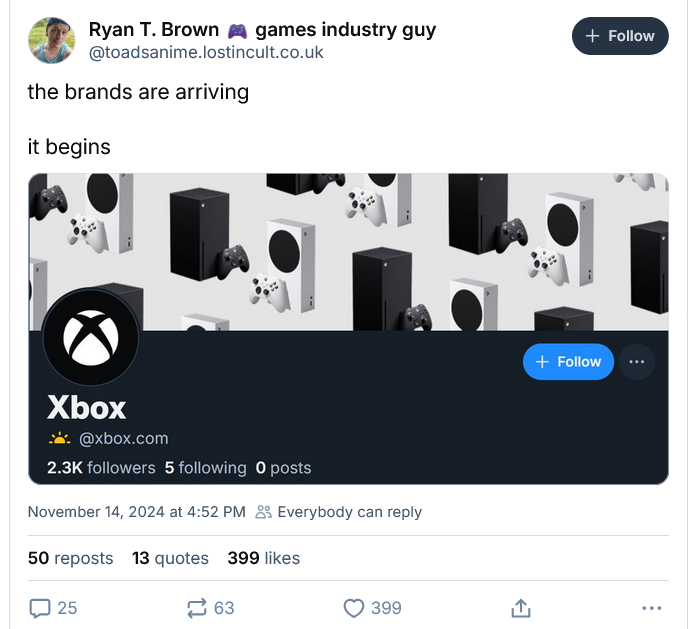Click the reply speech bubble icon
Image resolution: width=693 pixels, height=629 pixels.
coord(40,607)
